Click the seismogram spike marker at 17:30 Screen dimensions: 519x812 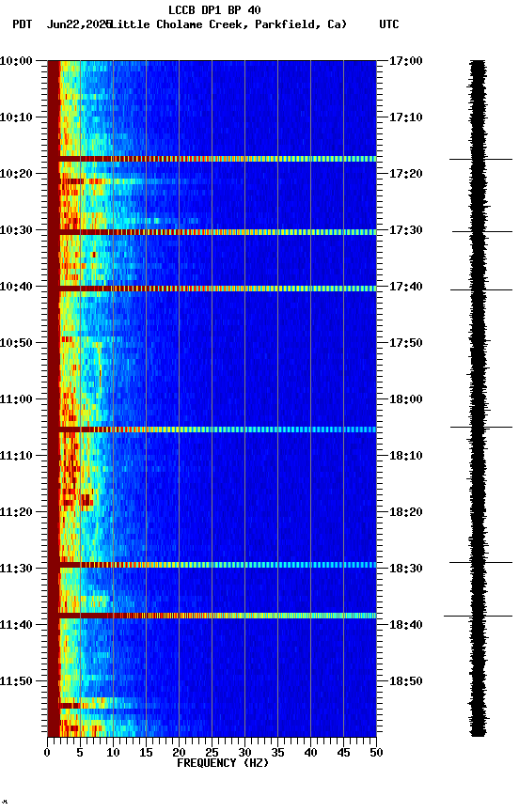click(482, 231)
